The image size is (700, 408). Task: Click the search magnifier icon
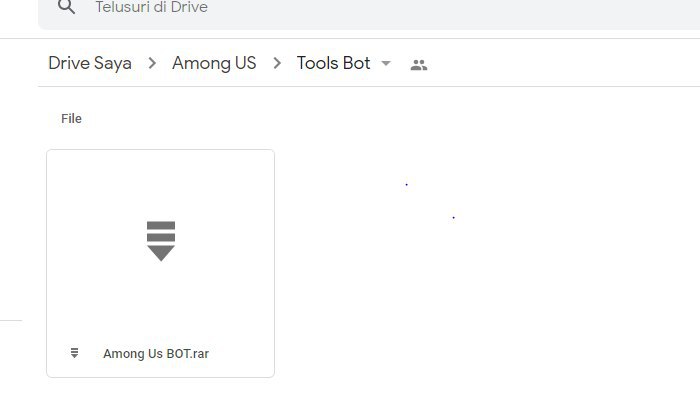(x=67, y=7)
